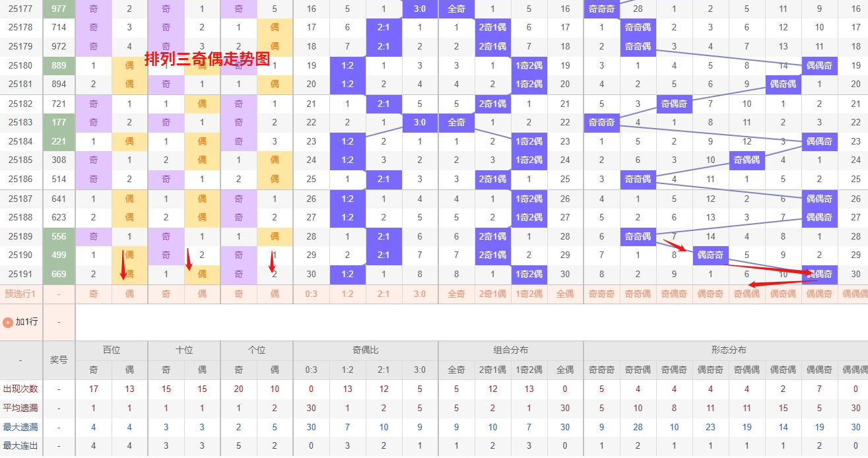Click the orange plus icon beside 加1行
The image size is (868, 458).
coord(8,323)
